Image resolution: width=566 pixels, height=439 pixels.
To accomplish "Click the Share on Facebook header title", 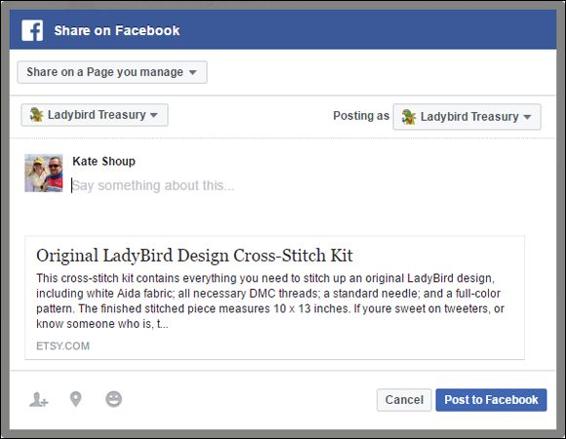I will pyautogui.click(x=117, y=31).
